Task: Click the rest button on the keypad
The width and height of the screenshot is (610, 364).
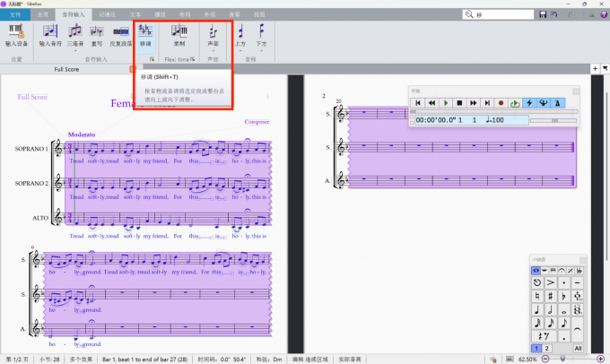Action: pos(544,335)
